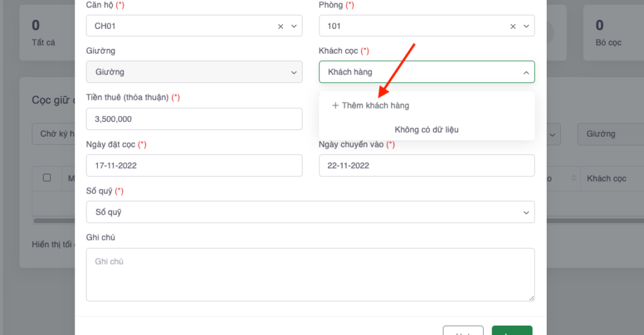Clear the CH01 apartment selection
644x335 pixels.
[280, 26]
